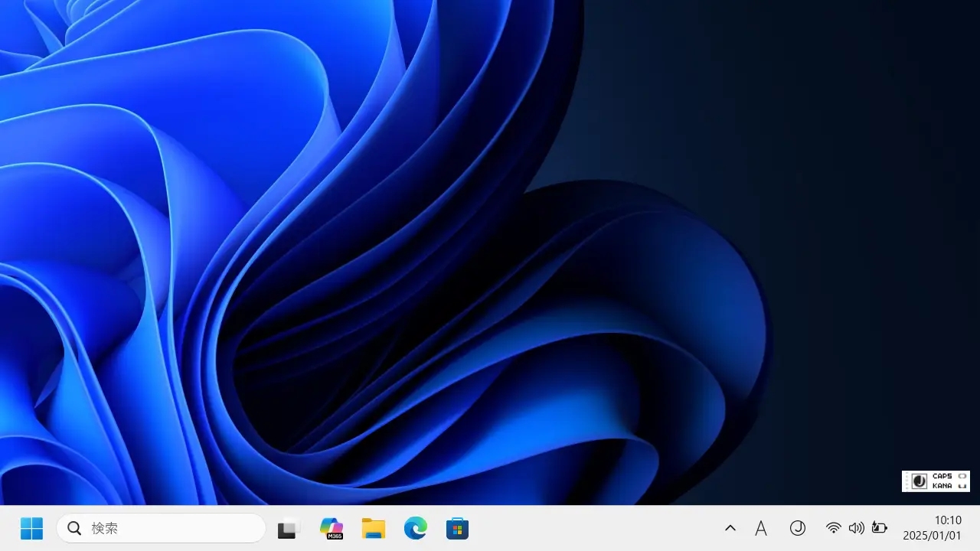Open the Wi-Fi network status icon
980x551 pixels.
[x=834, y=528]
